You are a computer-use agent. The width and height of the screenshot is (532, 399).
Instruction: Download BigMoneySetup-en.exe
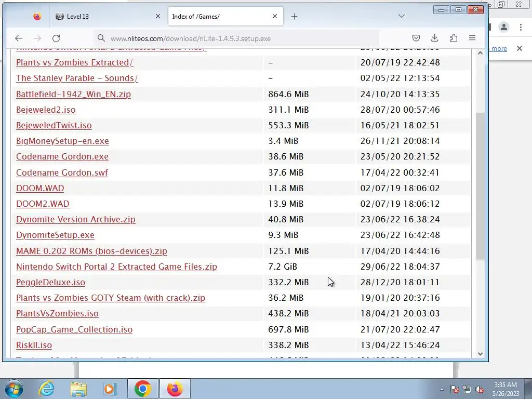62,141
